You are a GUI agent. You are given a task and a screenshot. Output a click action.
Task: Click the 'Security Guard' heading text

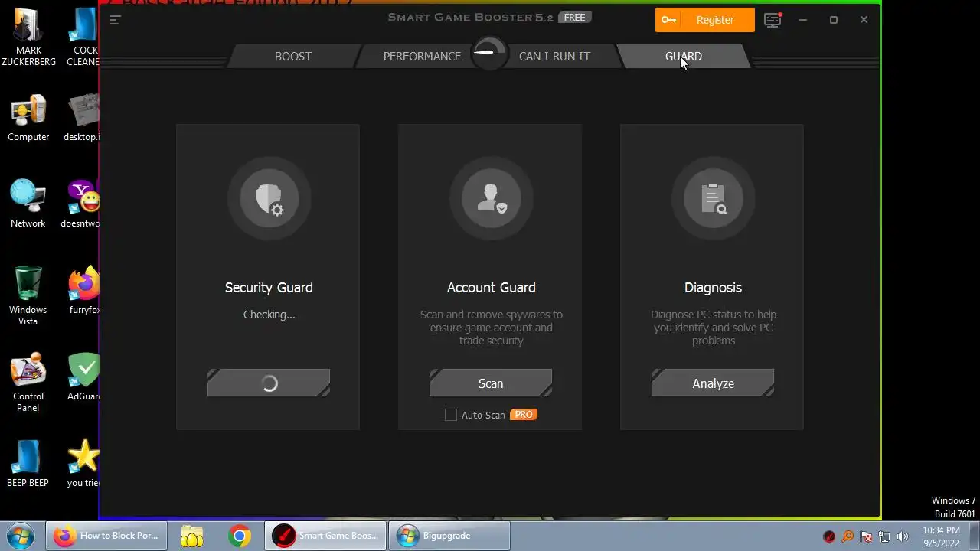click(269, 288)
